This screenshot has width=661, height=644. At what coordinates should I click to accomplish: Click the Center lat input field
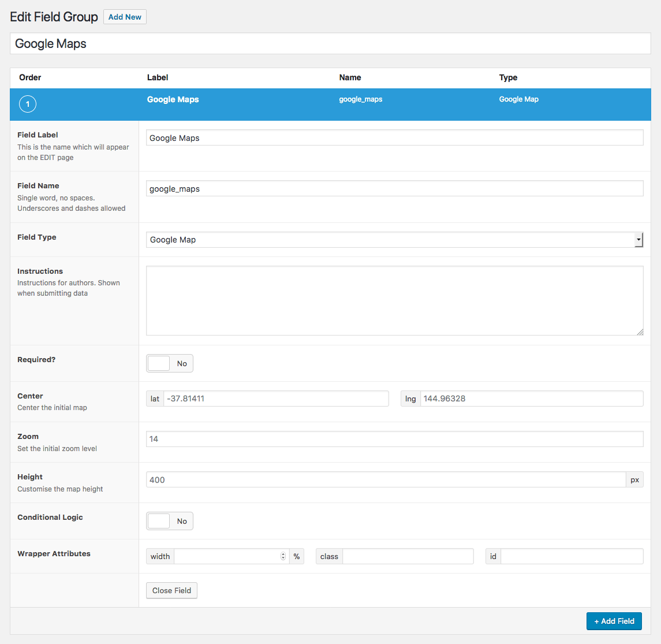(x=276, y=399)
